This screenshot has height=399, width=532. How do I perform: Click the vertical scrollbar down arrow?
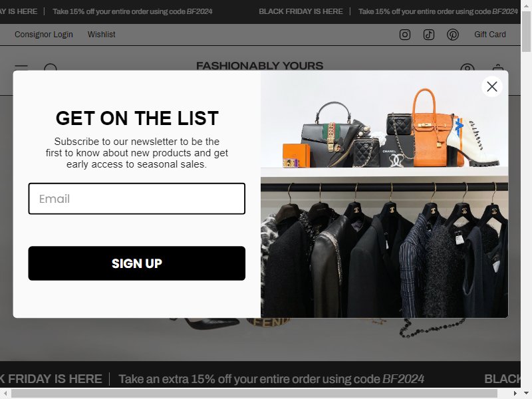click(x=526, y=393)
